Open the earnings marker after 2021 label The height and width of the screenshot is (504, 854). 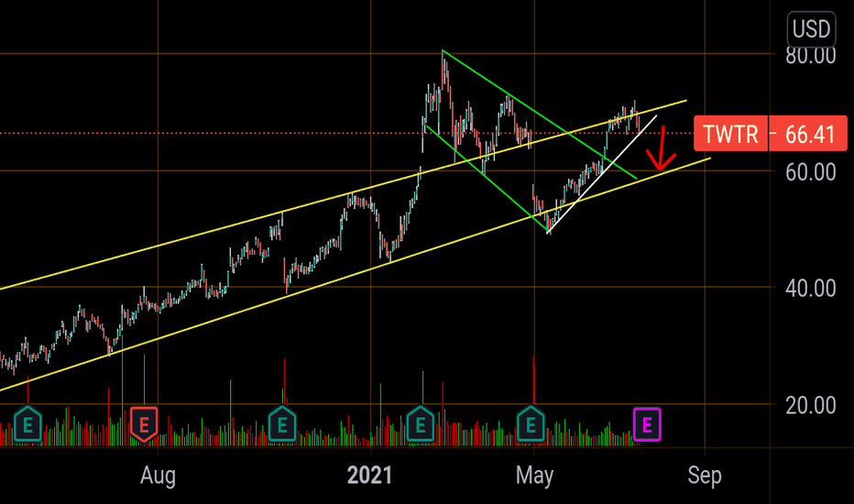coord(420,423)
